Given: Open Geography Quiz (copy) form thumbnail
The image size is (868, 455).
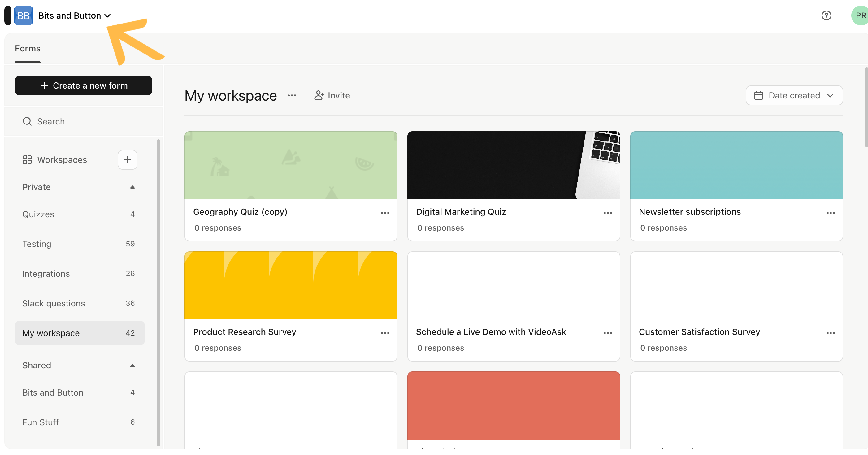Looking at the screenshot, I should tap(291, 165).
